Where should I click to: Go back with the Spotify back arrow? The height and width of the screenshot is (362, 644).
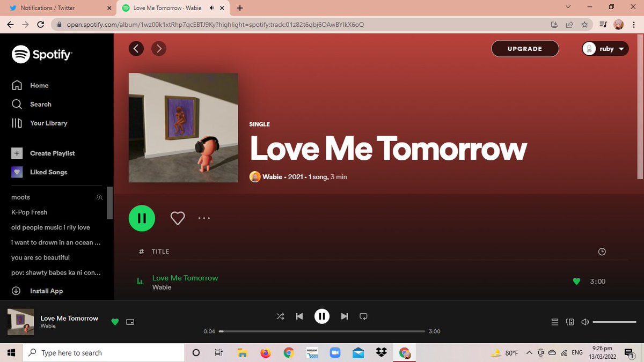[x=136, y=49]
